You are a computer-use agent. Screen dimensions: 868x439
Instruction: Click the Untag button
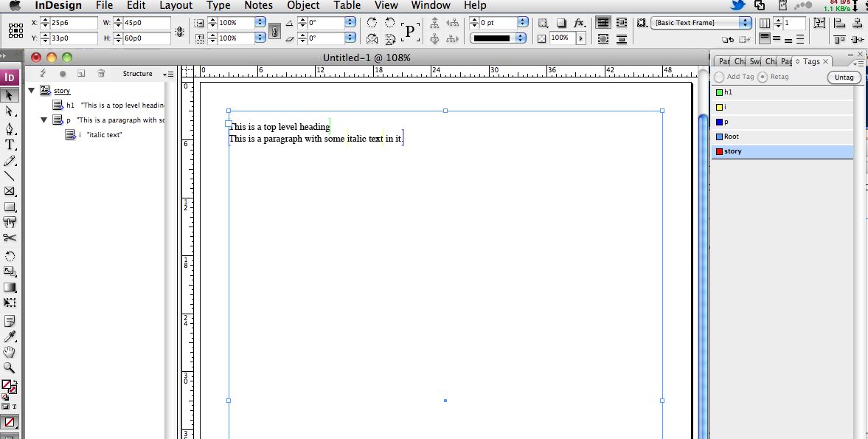pos(844,77)
